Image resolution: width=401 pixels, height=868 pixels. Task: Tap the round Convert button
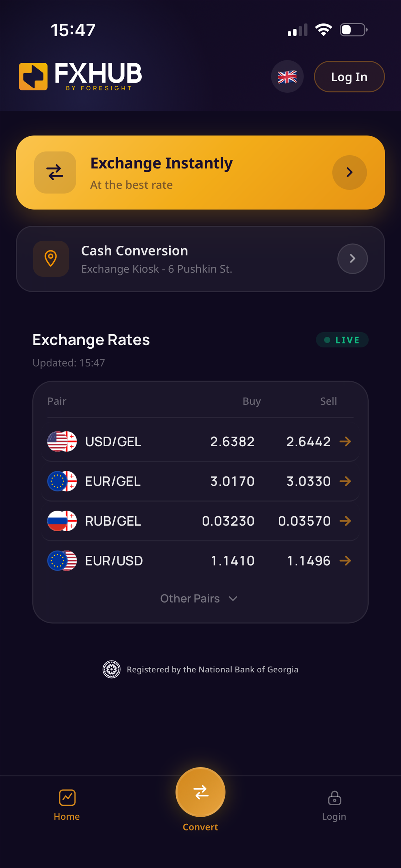click(200, 792)
